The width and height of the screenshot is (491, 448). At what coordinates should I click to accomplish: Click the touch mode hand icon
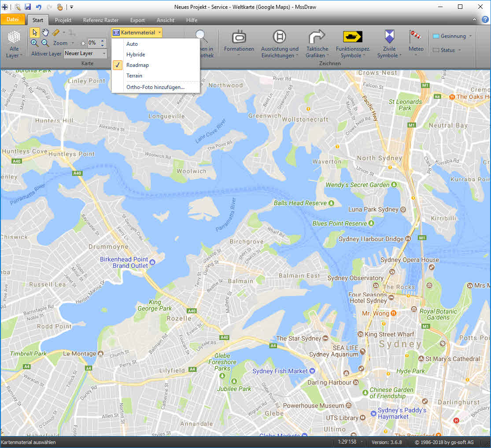click(60, 7)
